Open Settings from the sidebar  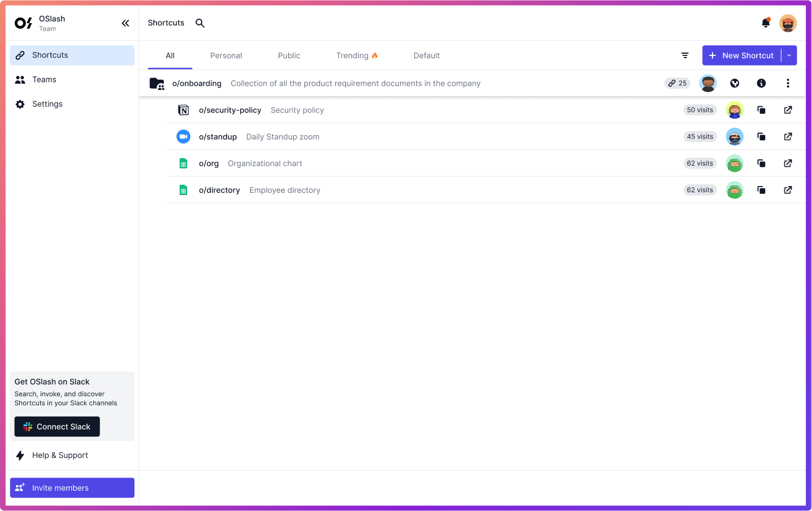(47, 104)
